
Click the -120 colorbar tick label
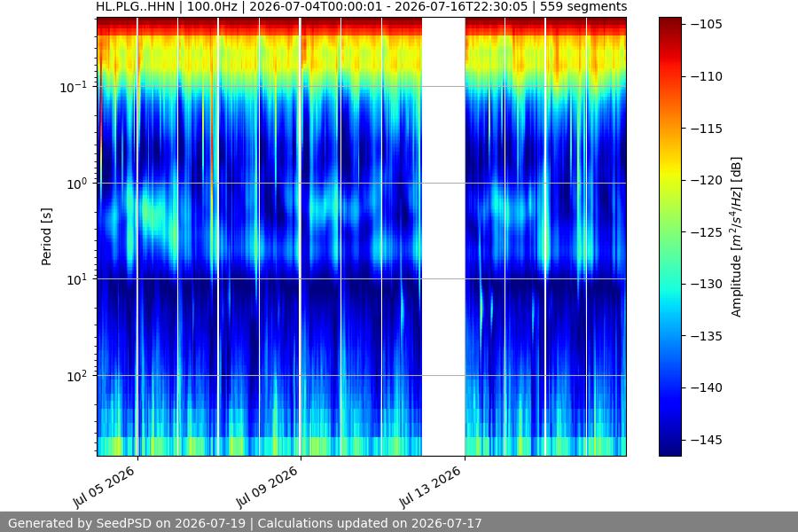tap(707, 180)
